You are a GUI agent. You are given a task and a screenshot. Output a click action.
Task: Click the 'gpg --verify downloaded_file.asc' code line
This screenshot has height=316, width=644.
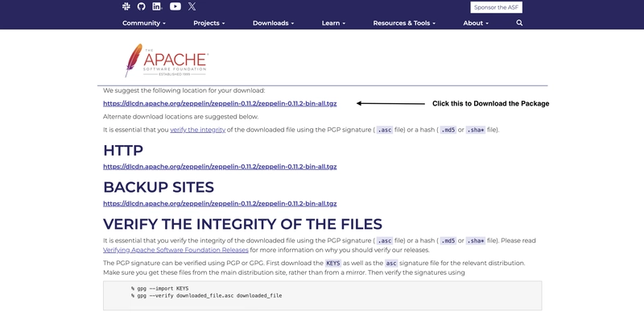click(x=207, y=296)
